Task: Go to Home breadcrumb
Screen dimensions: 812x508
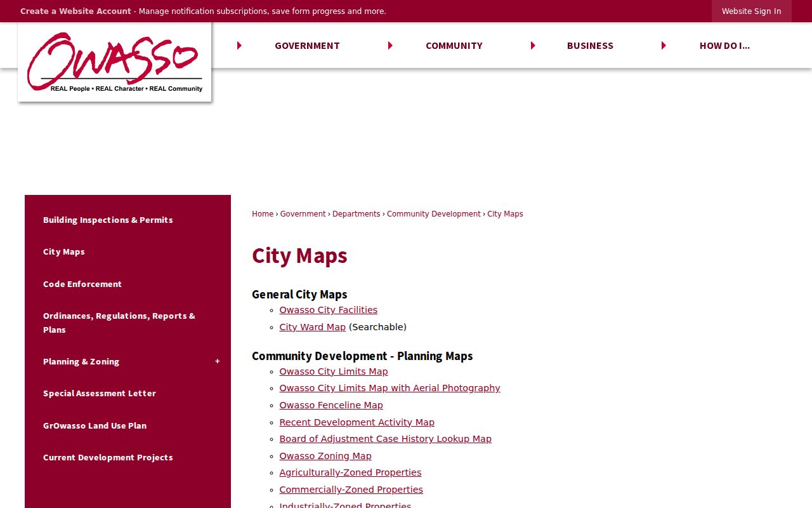Action: pyautogui.click(x=263, y=214)
